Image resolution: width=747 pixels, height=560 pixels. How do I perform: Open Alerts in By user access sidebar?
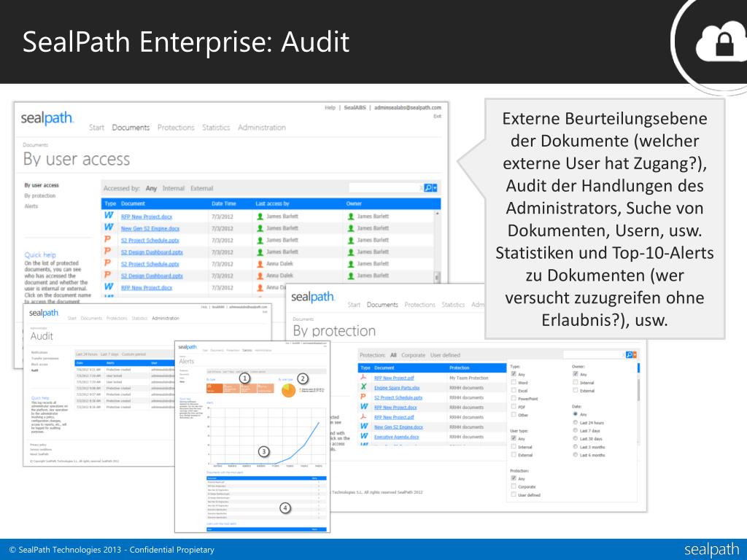[31, 206]
